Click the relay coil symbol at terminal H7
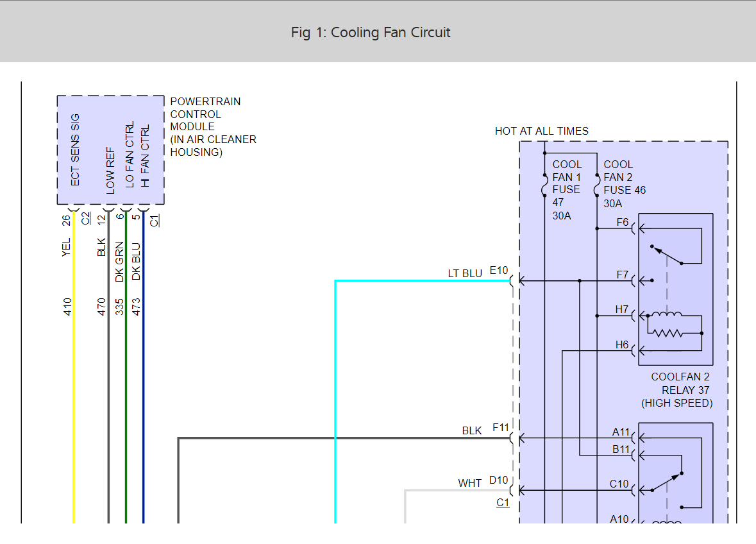Viewport: 756px width, 544px height. (667, 315)
